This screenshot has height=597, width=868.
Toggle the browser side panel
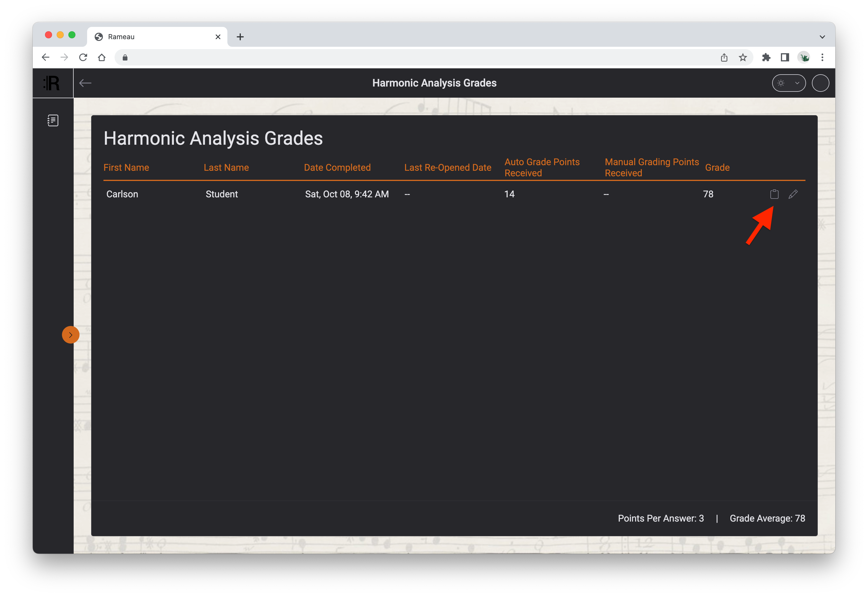(785, 57)
